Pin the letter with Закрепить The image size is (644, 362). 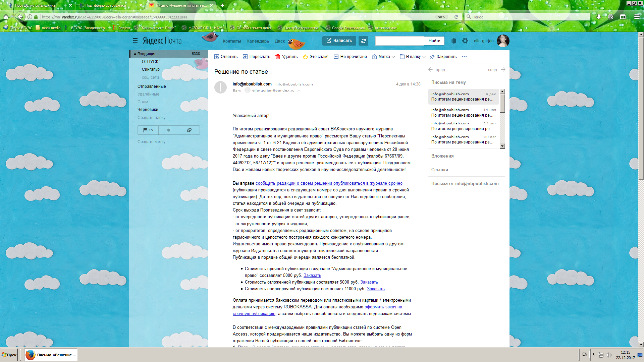tap(443, 57)
